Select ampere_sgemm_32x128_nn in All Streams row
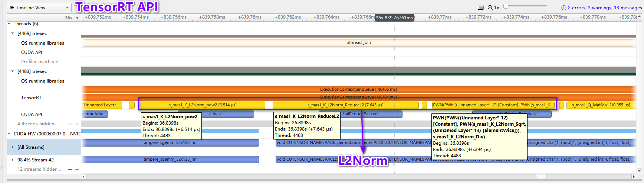 170,143
